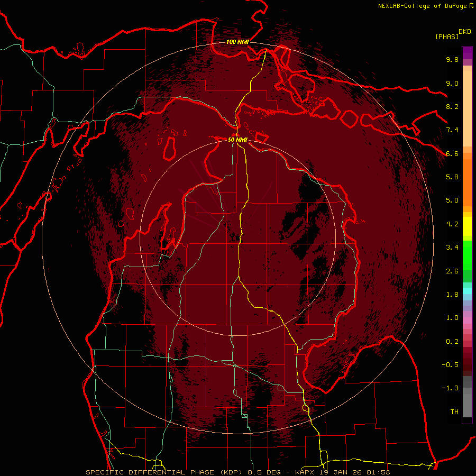The height and width of the screenshot is (476, 476).
Task: Click the orange band in color scale
Action: (x=467, y=182)
